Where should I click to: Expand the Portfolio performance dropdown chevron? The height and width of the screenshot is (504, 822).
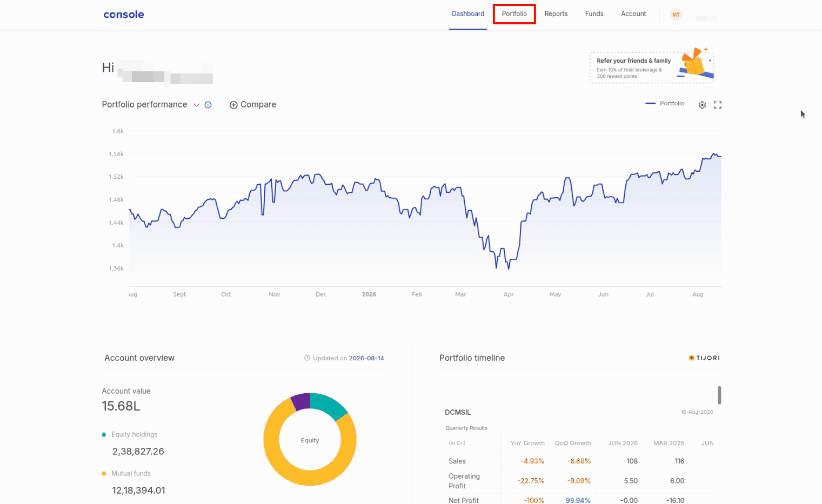197,105
